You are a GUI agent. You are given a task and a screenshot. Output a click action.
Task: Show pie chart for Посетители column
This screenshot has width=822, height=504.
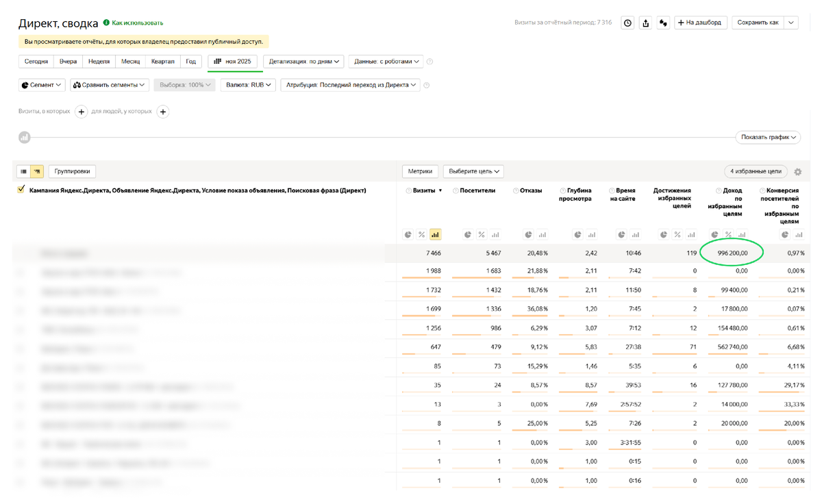pyautogui.click(x=469, y=235)
